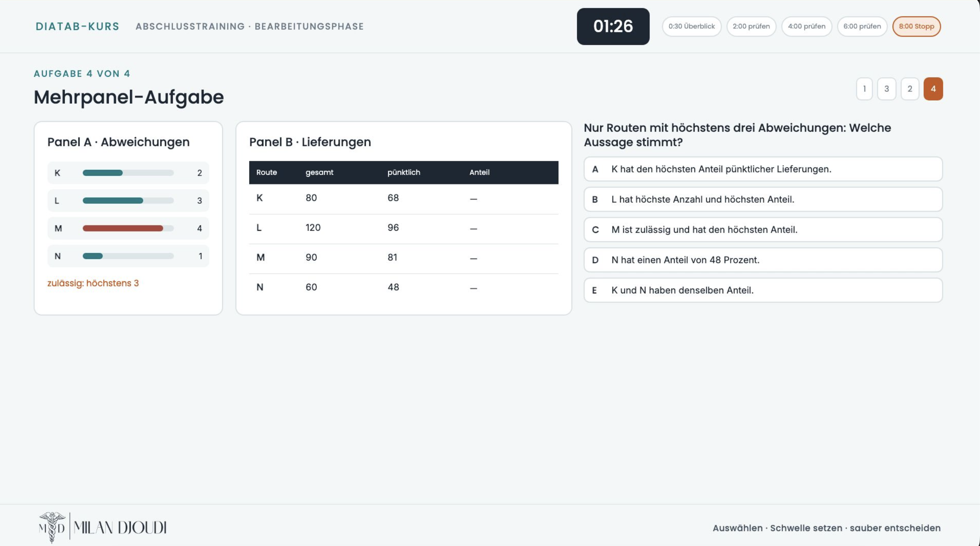Click the 'AUFGABE 4 VON 4' label
The image size is (980, 546).
pyautogui.click(x=82, y=74)
